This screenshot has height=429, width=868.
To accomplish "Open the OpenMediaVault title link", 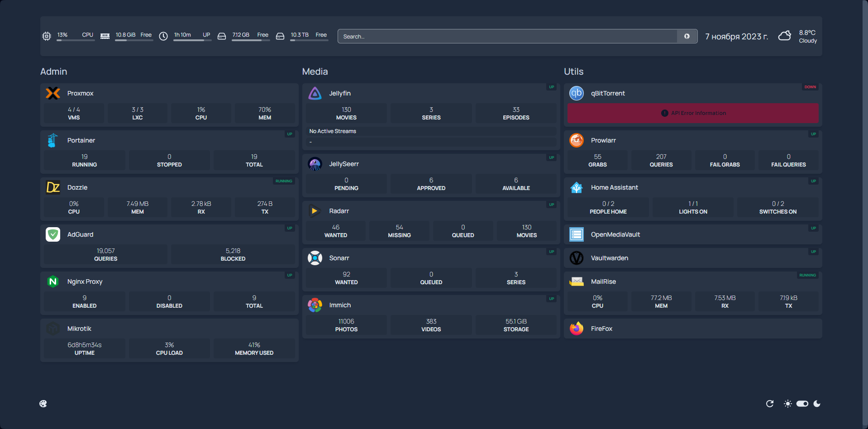I will point(615,234).
